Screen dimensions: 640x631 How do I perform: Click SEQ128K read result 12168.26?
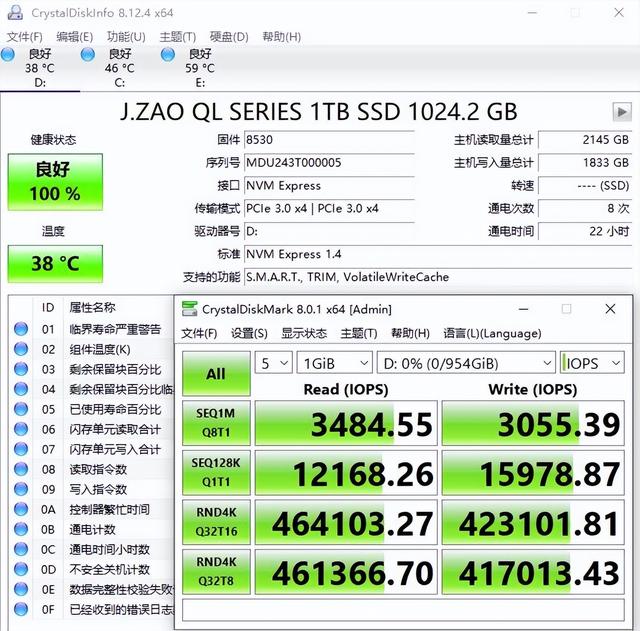pyautogui.click(x=346, y=473)
